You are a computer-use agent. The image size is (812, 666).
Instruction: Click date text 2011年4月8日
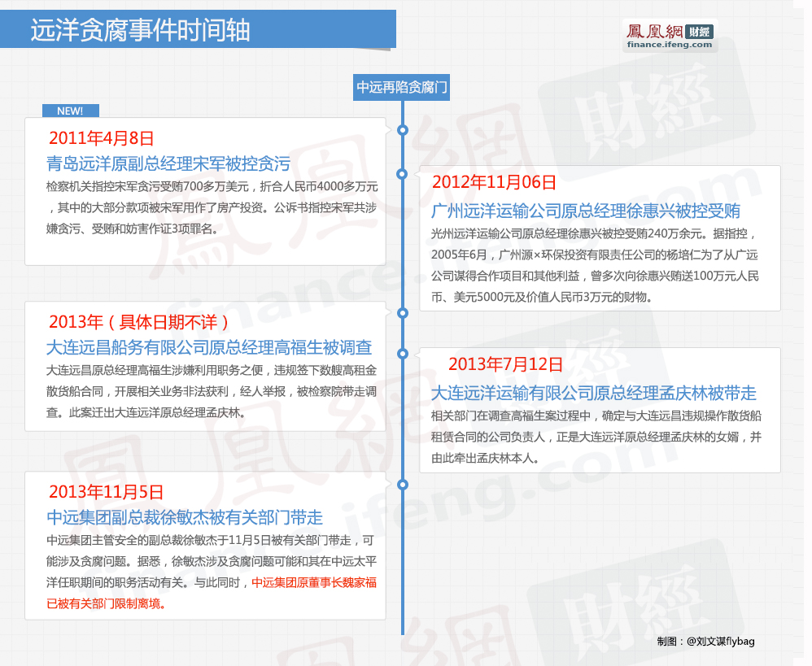pos(102,138)
